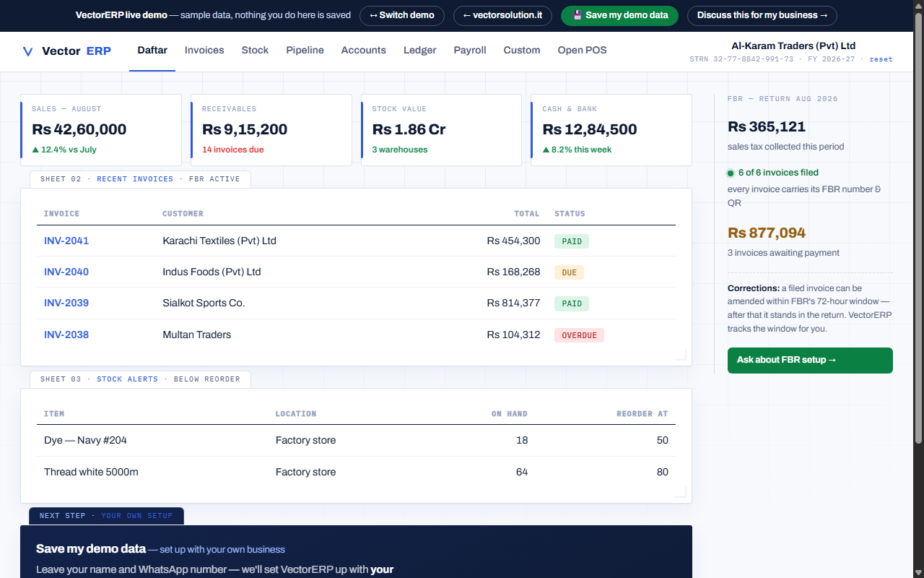This screenshot has width=924, height=578.
Task: Click the Rs 814,377 total cell
Action: coord(513,303)
